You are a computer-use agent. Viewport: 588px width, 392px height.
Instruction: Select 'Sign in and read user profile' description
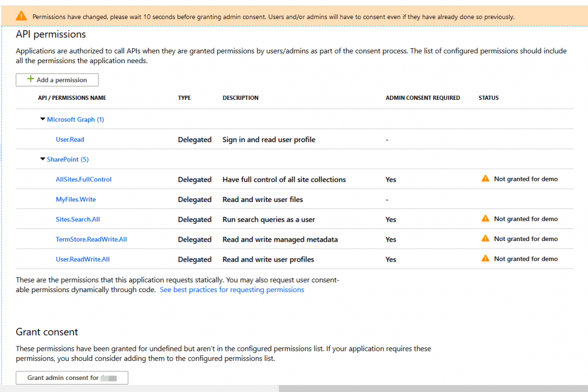pyautogui.click(x=269, y=139)
